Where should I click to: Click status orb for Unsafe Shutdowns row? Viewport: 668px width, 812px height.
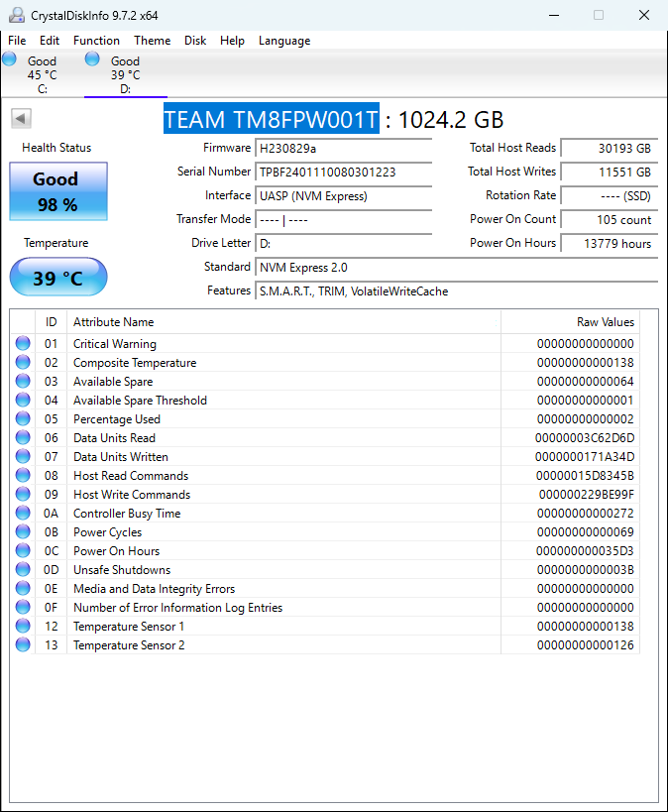(23, 569)
